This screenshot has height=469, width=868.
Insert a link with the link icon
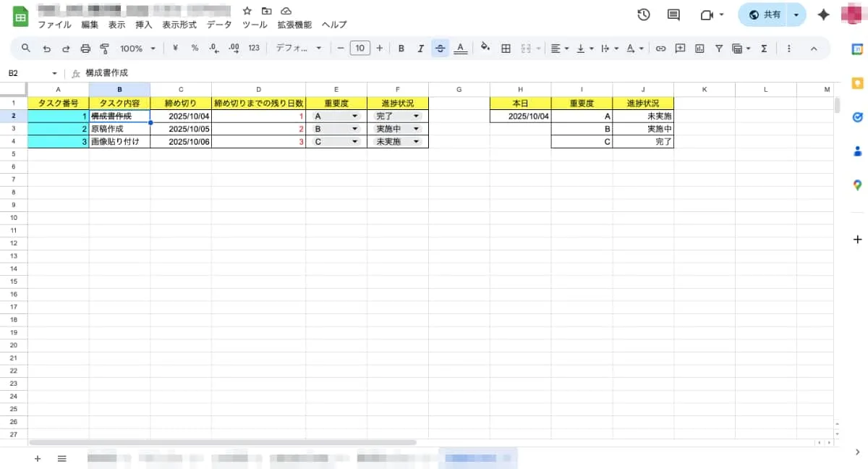660,48
